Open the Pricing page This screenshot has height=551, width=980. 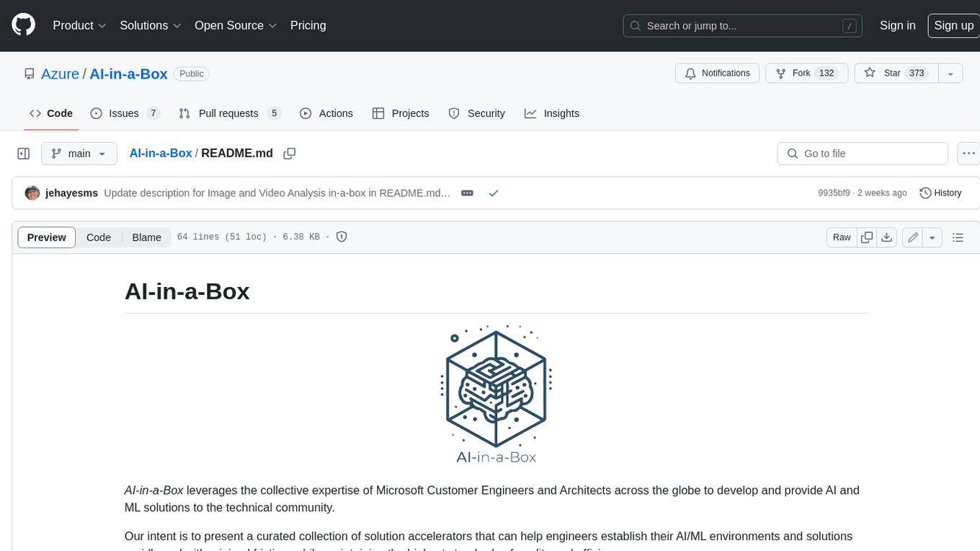(x=308, y=25)
